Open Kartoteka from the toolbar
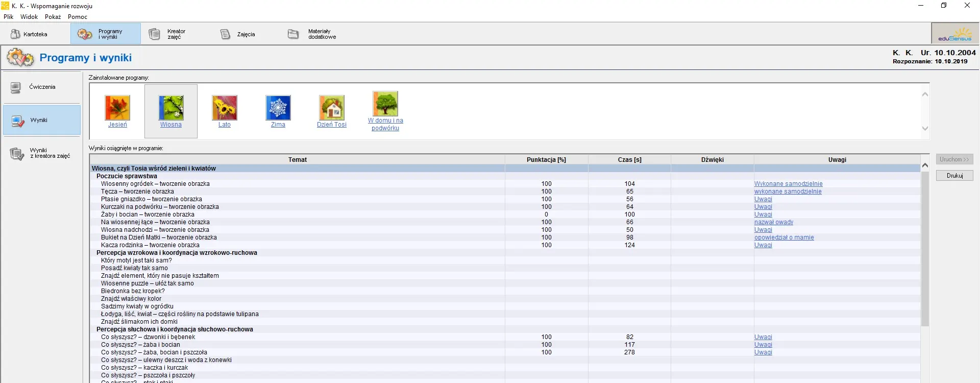This screenshot has height=383, width=980. [30, 34]
